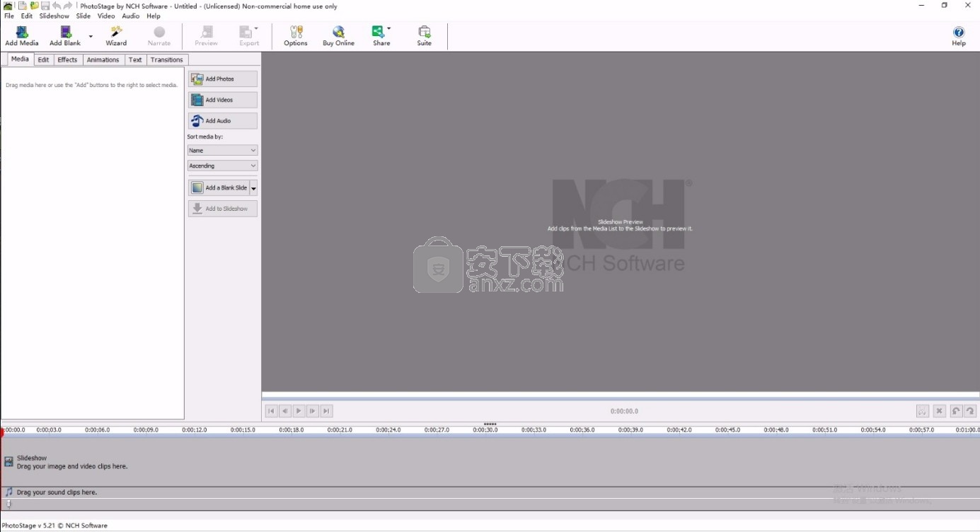The height and width of the screenshot is (532, 980).
Task: Click the redo arrow in title bar
Action: (68, 6)
